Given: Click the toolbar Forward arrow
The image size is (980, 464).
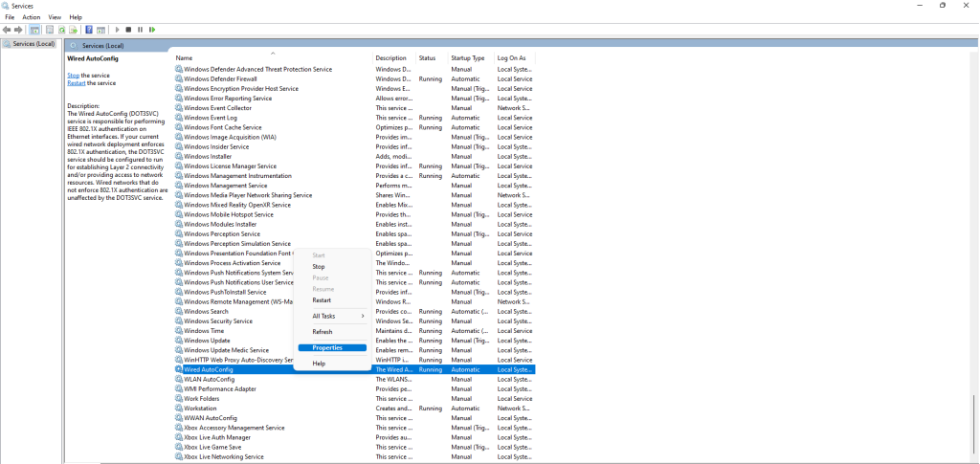Looking at the screenshot, I should tap(18, 30).
